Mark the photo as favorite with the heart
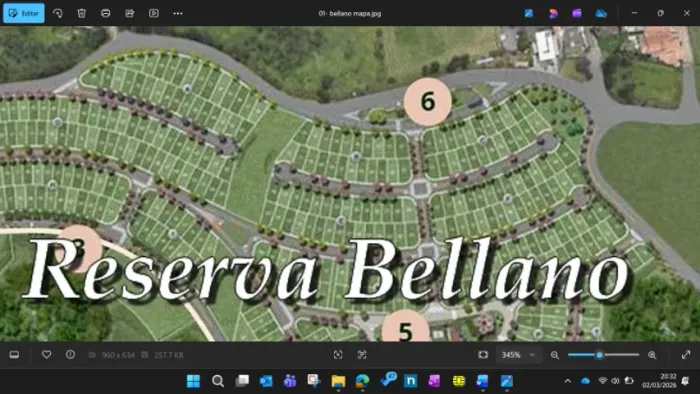 pyautogui.click(x=46, y=355)
